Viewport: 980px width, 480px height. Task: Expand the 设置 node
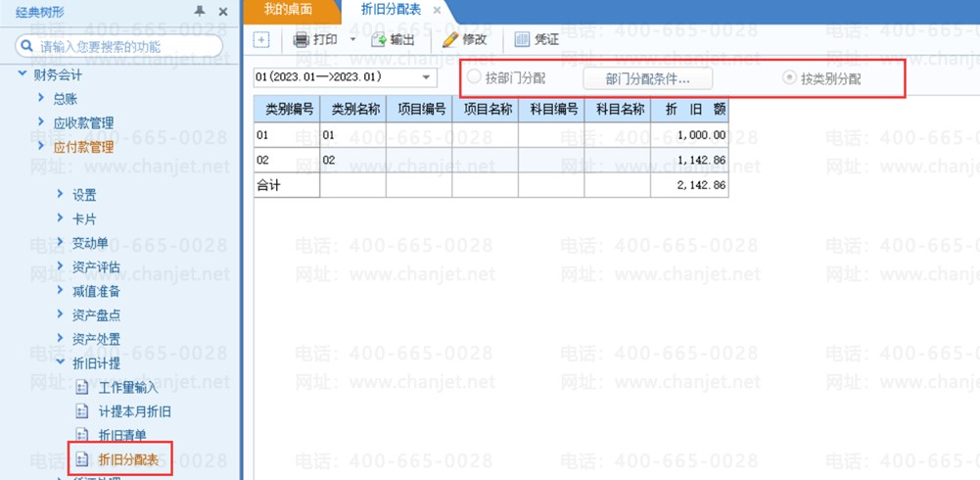[60, 194]
